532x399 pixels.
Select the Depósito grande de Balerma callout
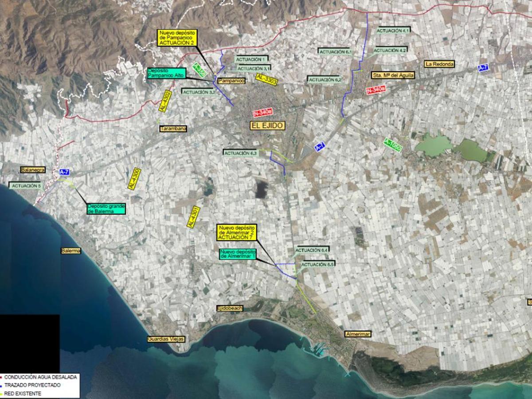[106, 209]
